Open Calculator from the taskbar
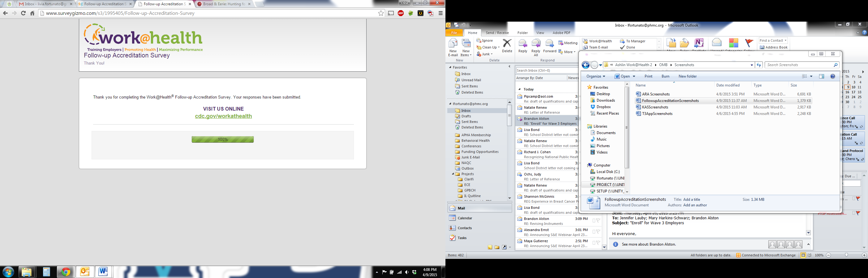 coord(46,272)
